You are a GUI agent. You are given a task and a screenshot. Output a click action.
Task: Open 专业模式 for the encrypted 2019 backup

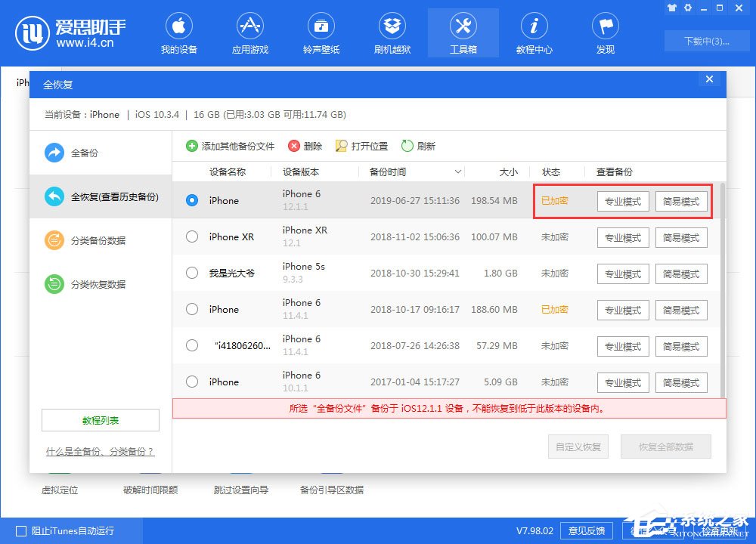[622, 201]
